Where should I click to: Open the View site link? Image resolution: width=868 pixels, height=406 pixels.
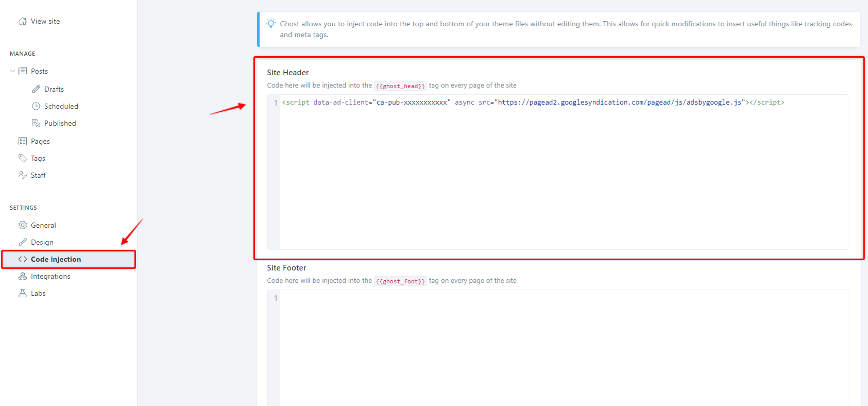click(45, 21)
